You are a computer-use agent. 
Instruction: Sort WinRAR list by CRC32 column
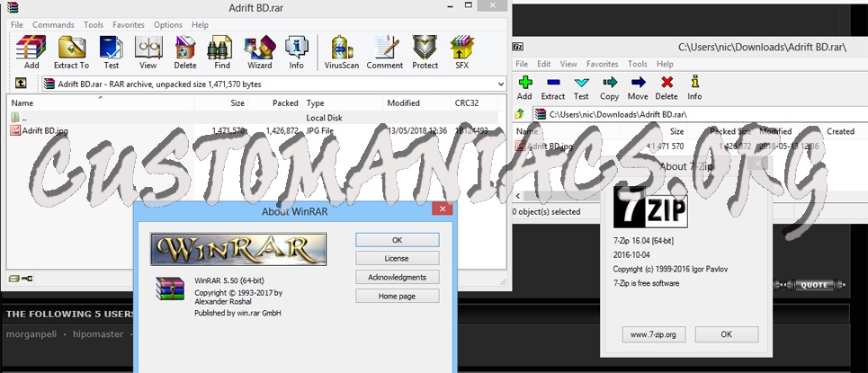point(473,103)
